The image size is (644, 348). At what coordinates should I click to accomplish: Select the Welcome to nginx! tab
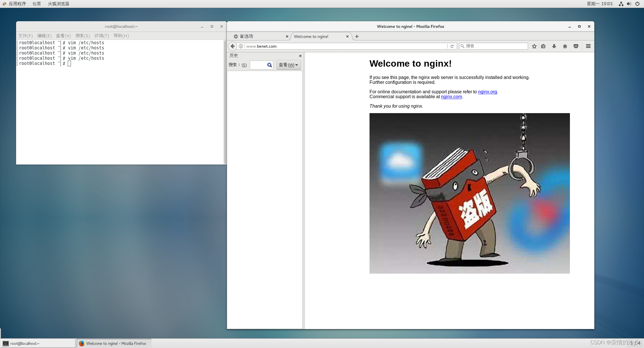[x=321, y=36]
